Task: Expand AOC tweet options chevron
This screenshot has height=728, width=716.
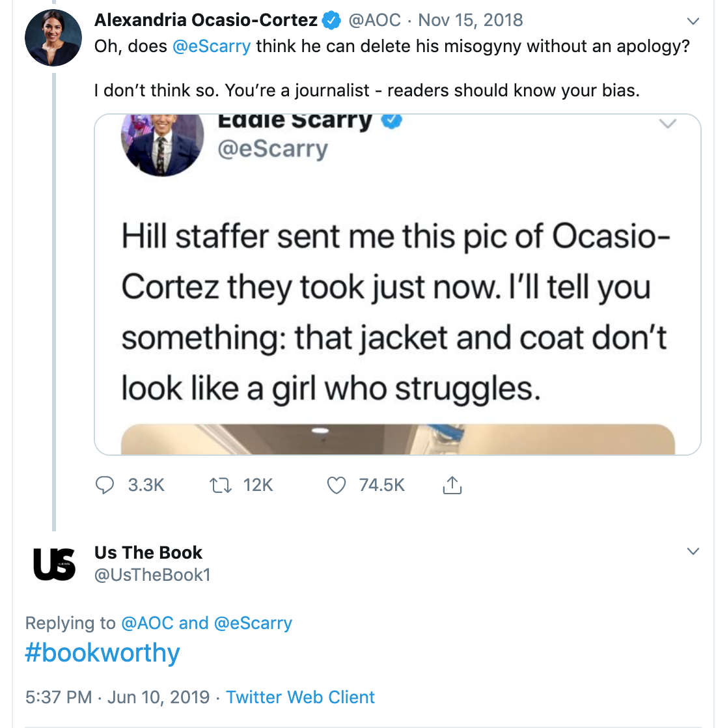Action: click(693, 21)
